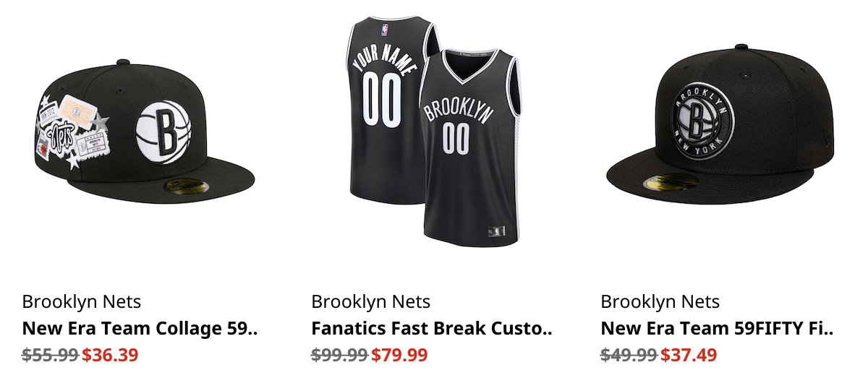Click the $37.49 sale price

(689, 355)
